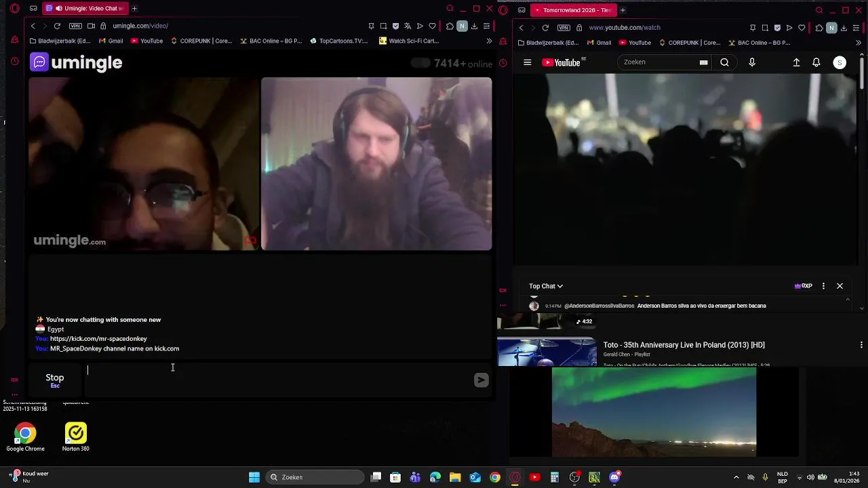Click the YouTube search magnifier button
868x488 pixels.
click(724, 62)
